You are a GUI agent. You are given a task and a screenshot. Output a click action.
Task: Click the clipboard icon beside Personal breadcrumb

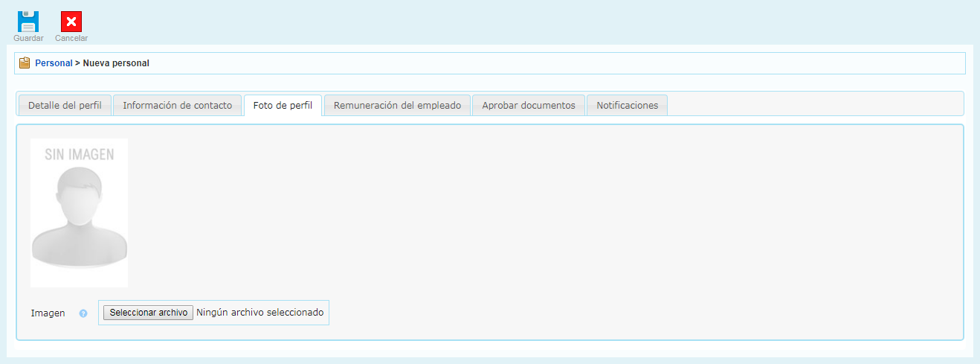(x=25, y=63)
